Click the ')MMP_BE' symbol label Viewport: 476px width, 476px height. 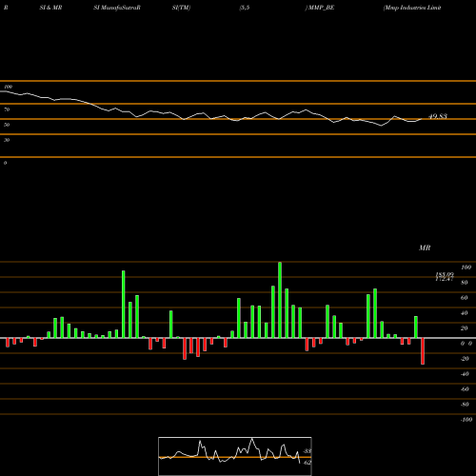(x=320, y=8)
